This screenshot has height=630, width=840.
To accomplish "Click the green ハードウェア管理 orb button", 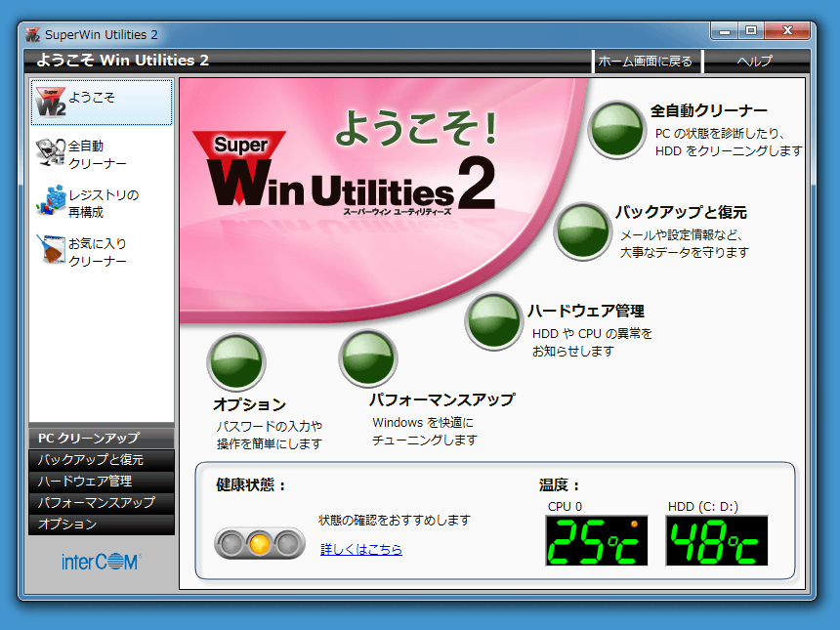I will pos(493,321).
